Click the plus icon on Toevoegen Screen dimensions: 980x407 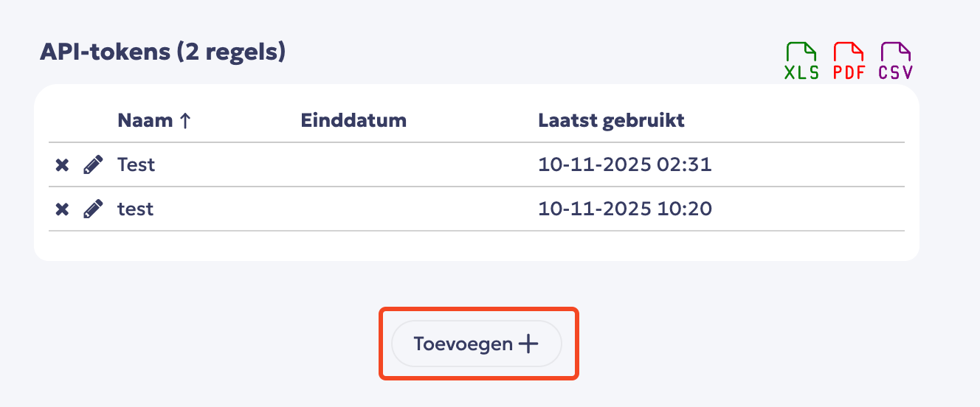pyautogui.click(x=528, y=344)
